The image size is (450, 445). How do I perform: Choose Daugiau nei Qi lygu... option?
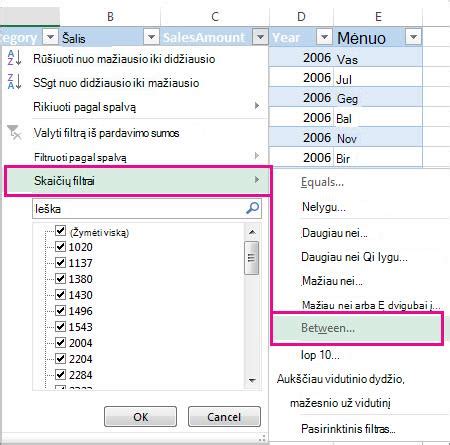[x=354, y=257]
